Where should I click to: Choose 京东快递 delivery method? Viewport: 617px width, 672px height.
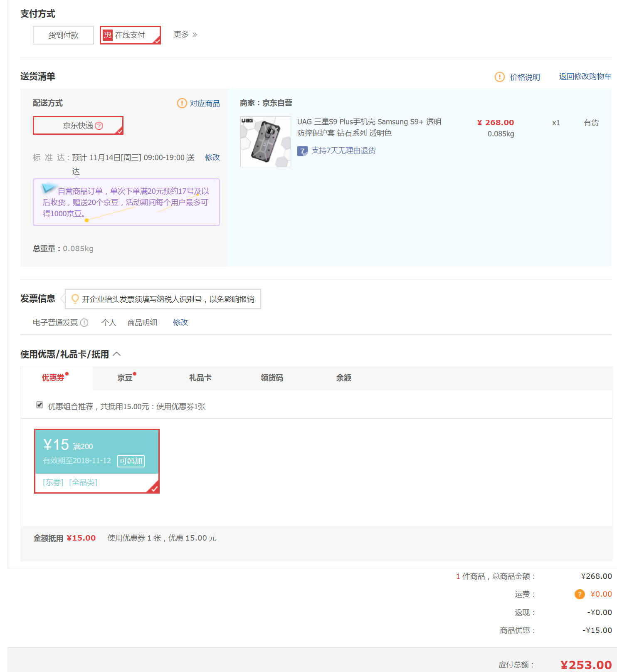point(78,126)
